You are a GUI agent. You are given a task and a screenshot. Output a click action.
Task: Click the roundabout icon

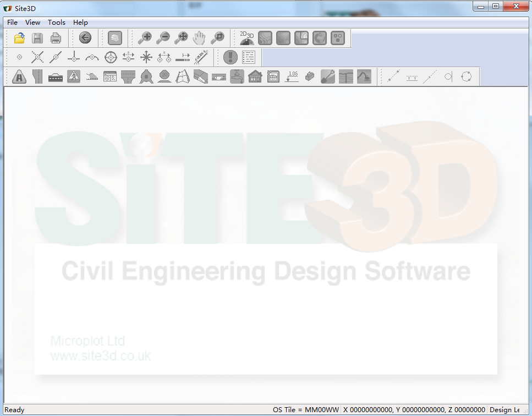point(146,76)
